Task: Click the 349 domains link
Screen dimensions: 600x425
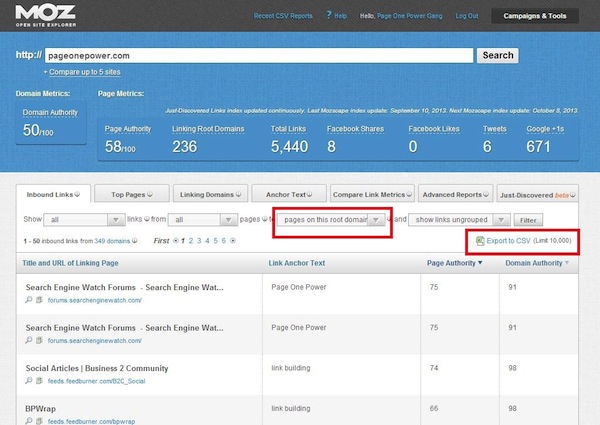Action: click(112, 241)
